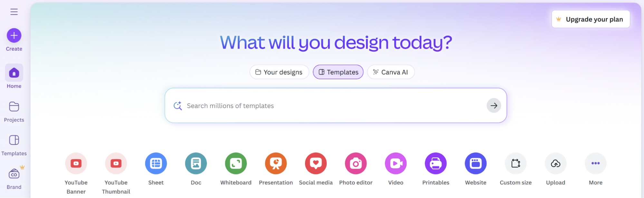Screen dimensions: 644x198
Task: Select the Canva AI tab
Action: pos(390,72)
